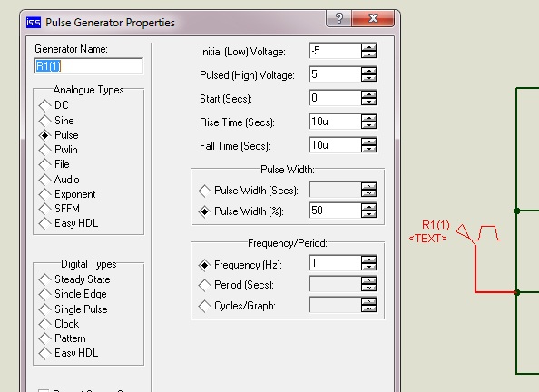Increase the Frequency (Hz) spinner
This screenshot has height=392, width=539.
pos(368,260)
